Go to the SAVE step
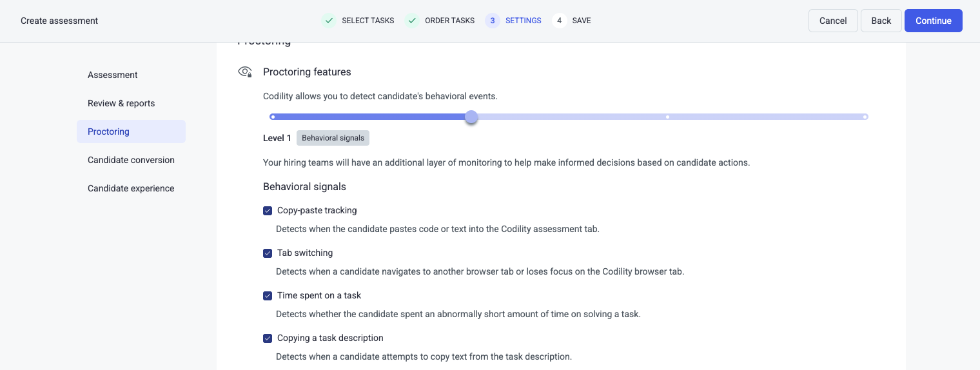The width and height of the screenshot is (980, 370). [x=582, y=21]
